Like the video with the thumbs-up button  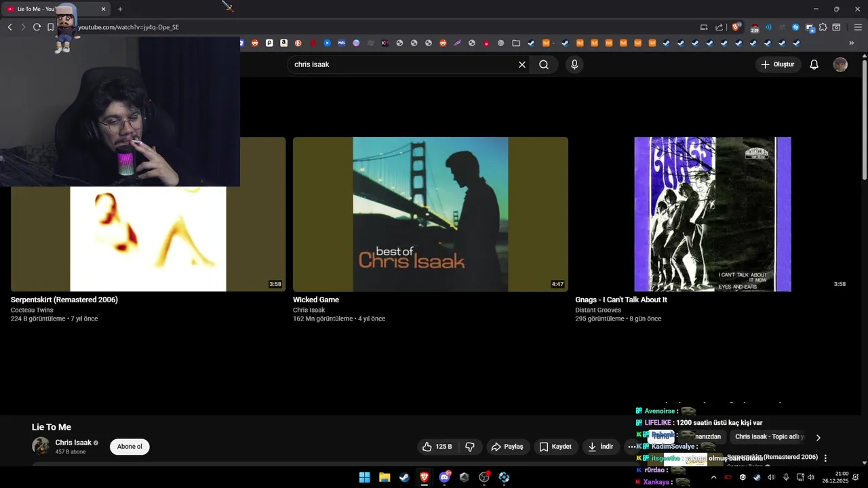[437, 447]
